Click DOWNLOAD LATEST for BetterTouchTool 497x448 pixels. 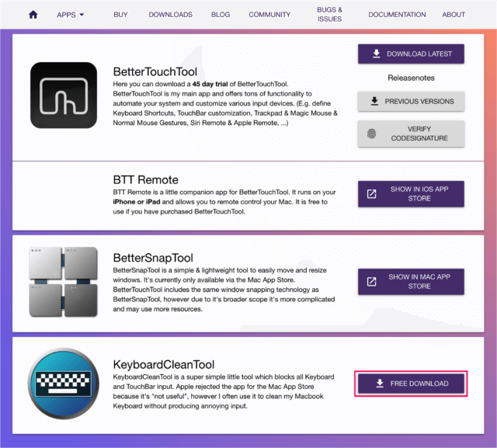(411, 54)
